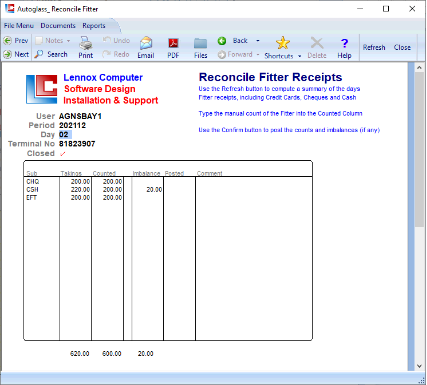Select the User value AGNSBAY1
The image size is (427, 385).
click(80, 116)
